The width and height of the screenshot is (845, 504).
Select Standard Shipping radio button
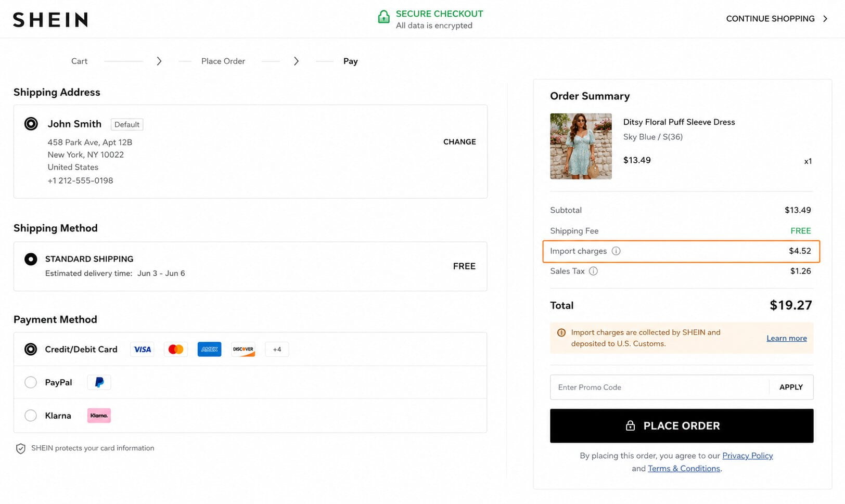31,259
